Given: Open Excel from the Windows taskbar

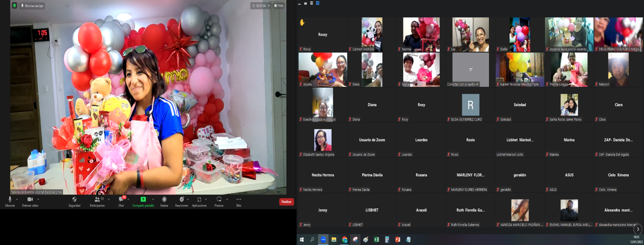Looking at the screenshot, I should pyautogui.click(x=377, y=239).
